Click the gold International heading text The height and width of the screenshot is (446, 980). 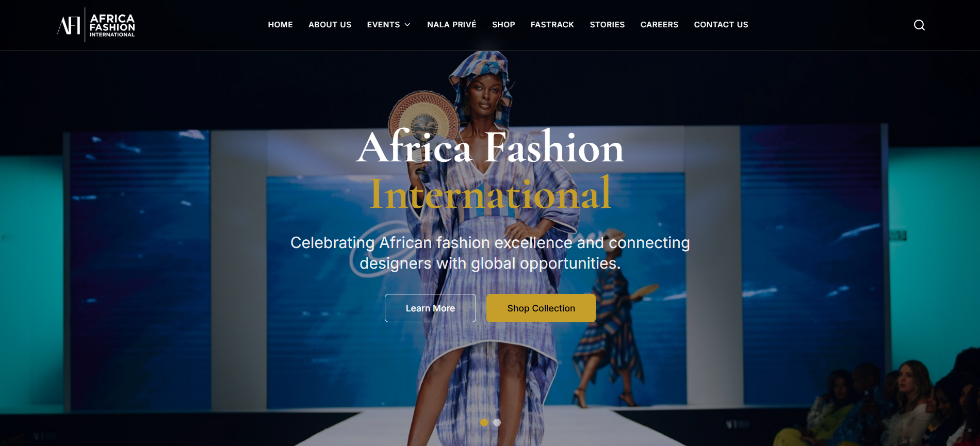490,193
